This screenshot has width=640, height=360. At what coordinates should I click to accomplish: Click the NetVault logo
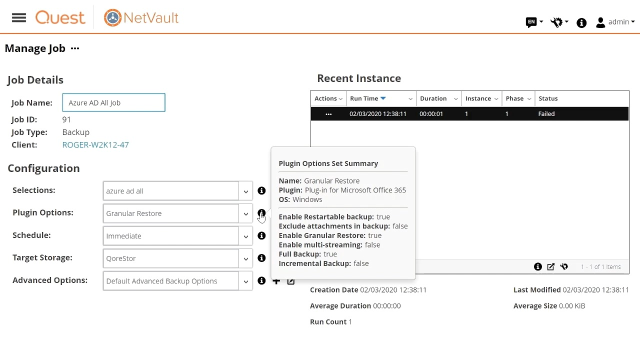(x=141, y=18)
